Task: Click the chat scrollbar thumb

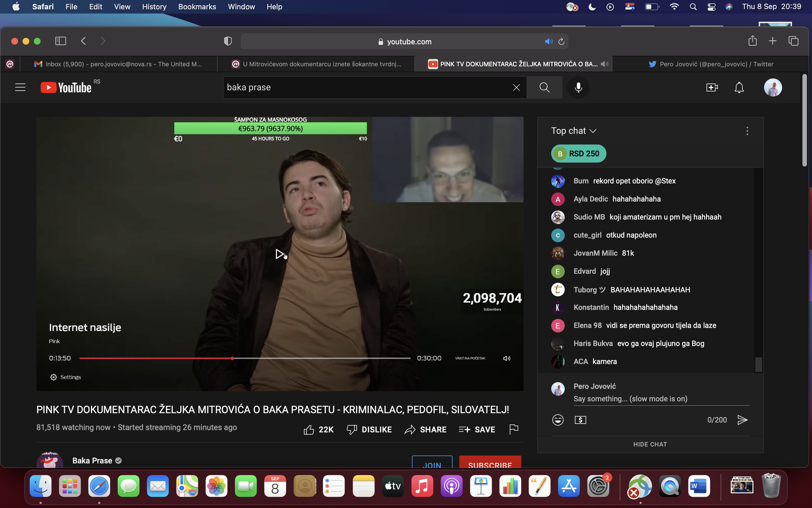Action: 758,365
